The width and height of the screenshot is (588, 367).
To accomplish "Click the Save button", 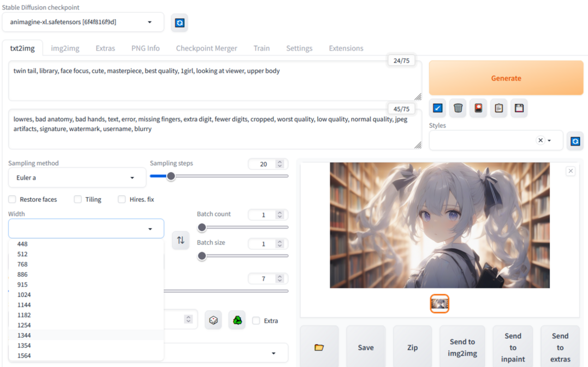I will [x=366, y=348].
